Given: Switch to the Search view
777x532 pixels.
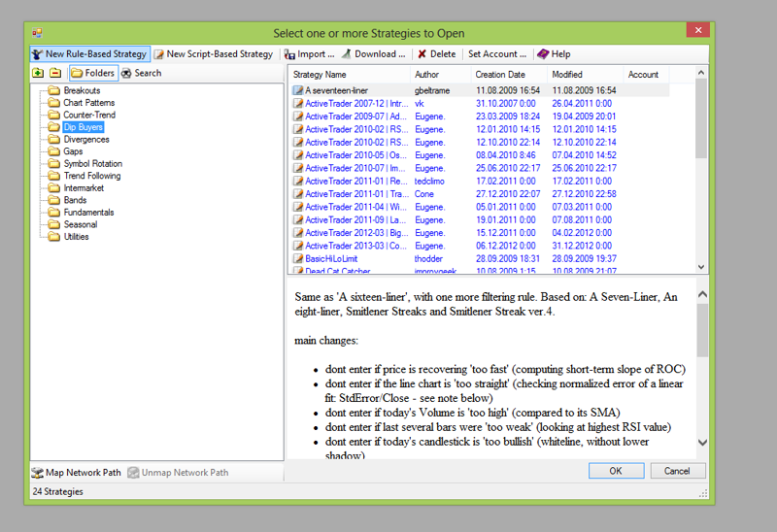Looking at the screenshot, I should tap(142, 73).
